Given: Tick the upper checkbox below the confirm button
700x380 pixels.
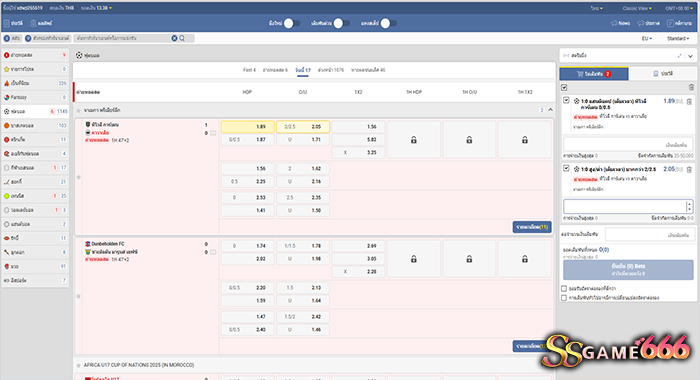Looking at the screenshot, I should [x=564, y=288].
